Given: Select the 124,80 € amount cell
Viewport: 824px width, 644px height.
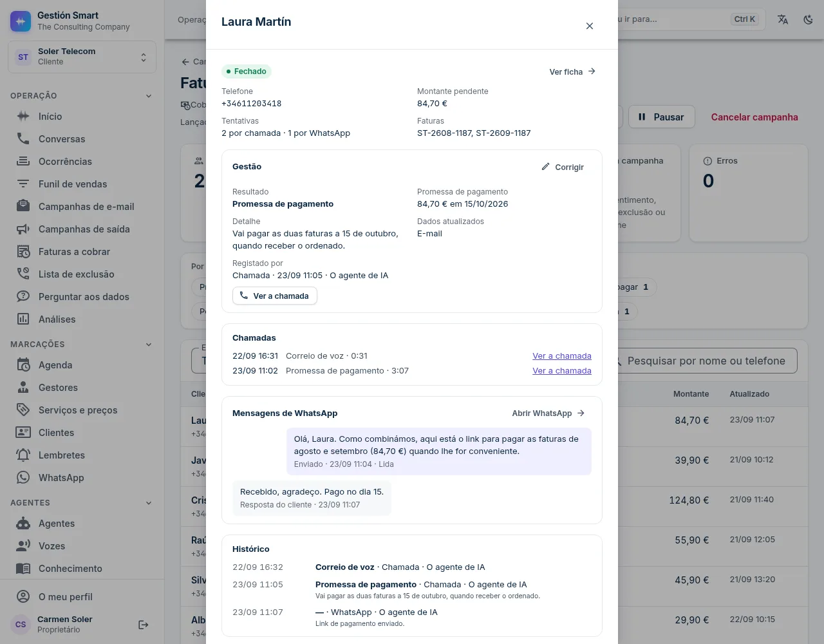Looking at the screenshot, I should (689, 500).
